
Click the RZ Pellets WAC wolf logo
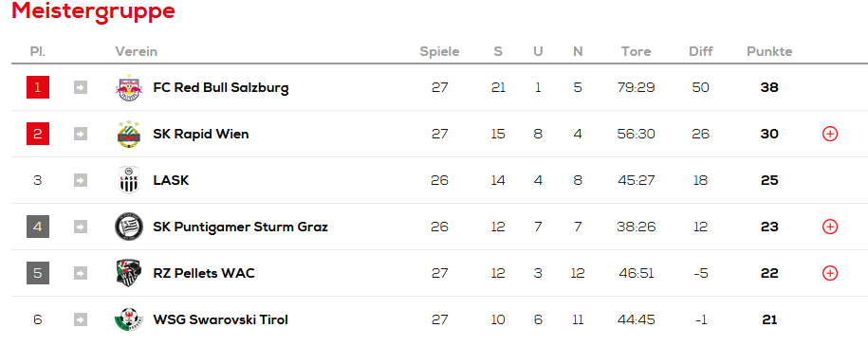point(129,273)
